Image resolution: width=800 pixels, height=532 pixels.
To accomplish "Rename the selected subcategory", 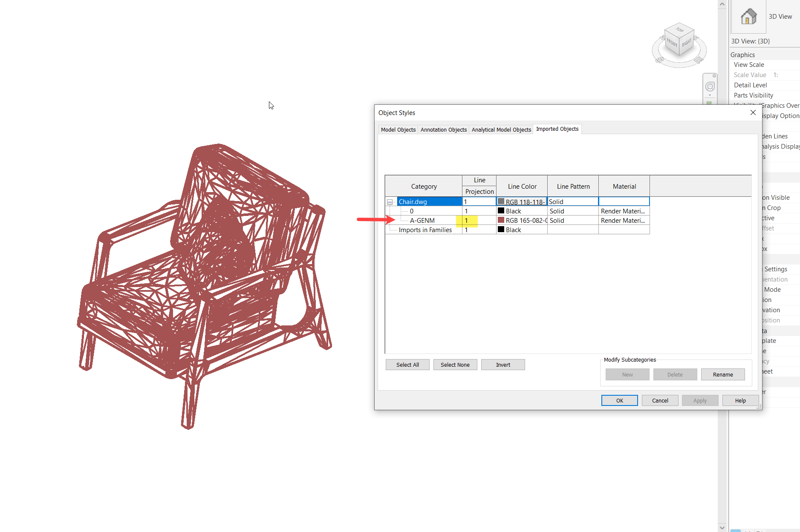I will click(x=722, y=374).
